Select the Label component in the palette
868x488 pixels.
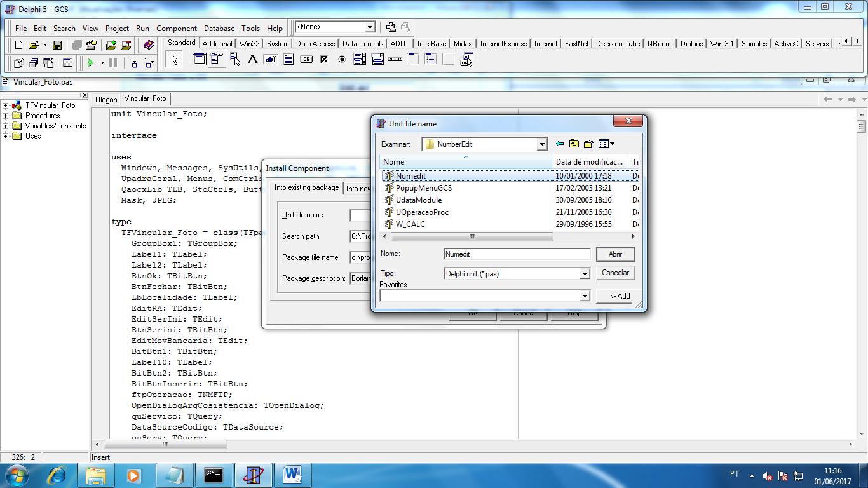pos(252,60)
